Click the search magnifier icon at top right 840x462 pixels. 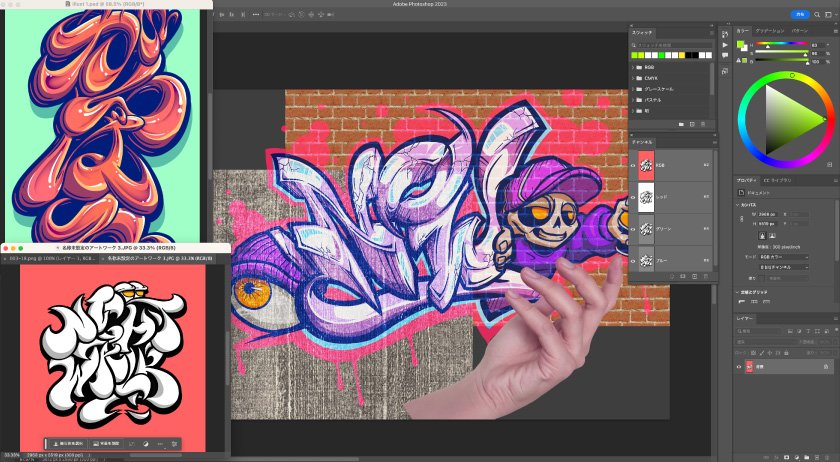coord(816,15)
